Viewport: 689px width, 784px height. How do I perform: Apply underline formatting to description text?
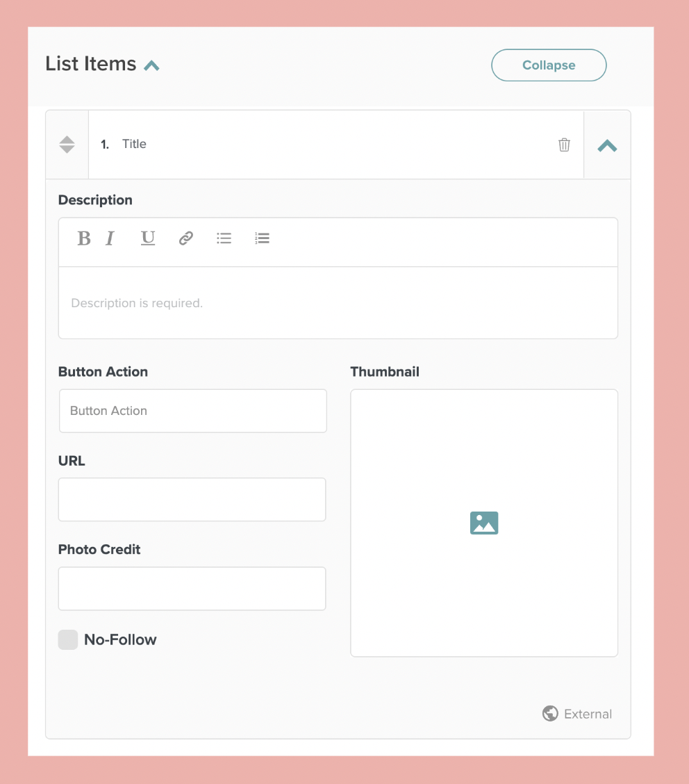click(148, 239)
